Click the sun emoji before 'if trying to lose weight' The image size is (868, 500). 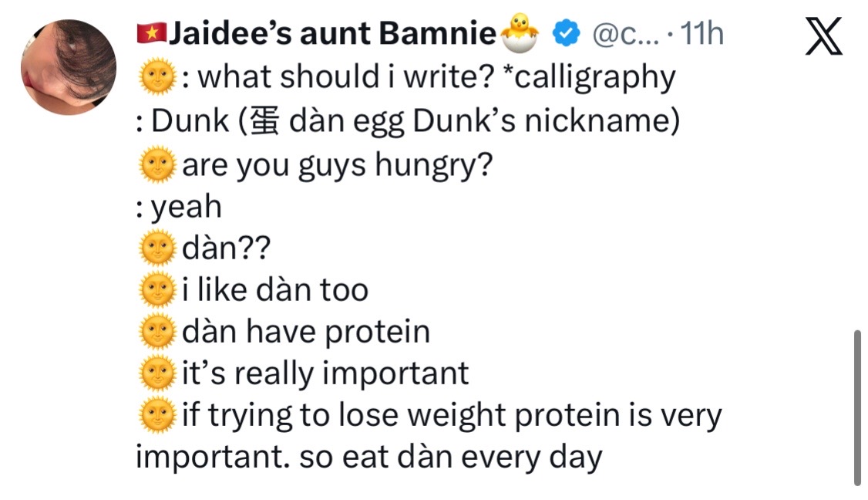point(157,414)
